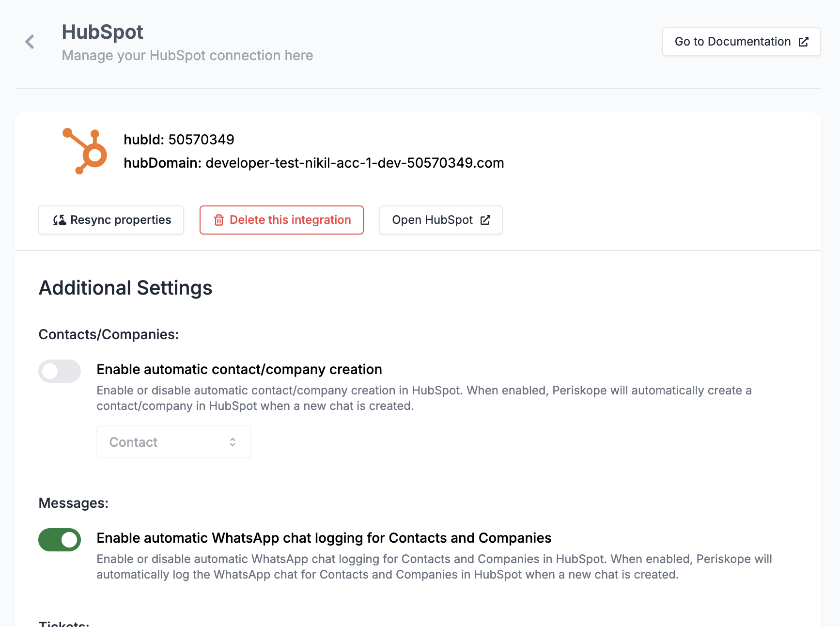
Task: Click 'Enable automatic contact/company creation' label
Action: (x=239, y=369)
